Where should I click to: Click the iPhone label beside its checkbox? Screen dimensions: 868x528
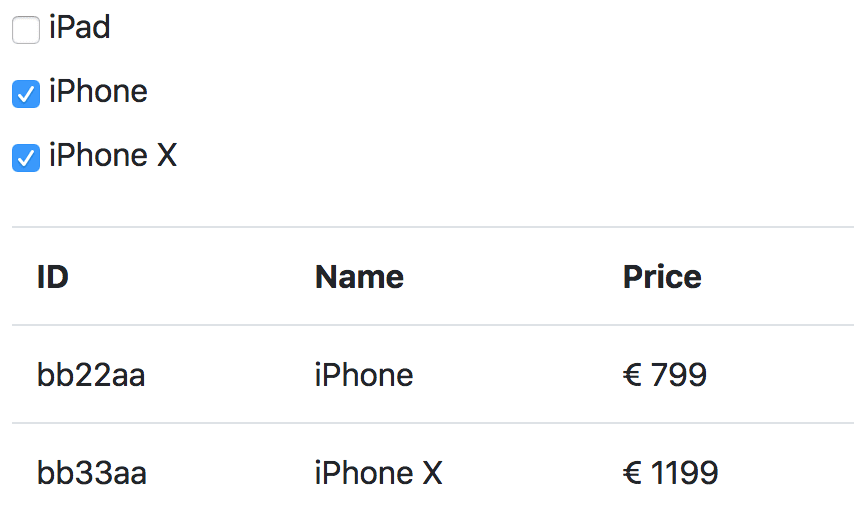[98, 92]
